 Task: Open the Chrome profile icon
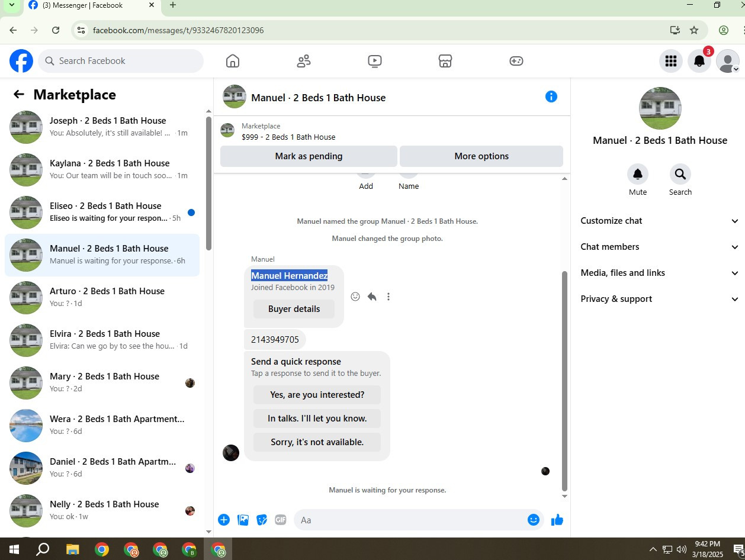tap(724, 30)
